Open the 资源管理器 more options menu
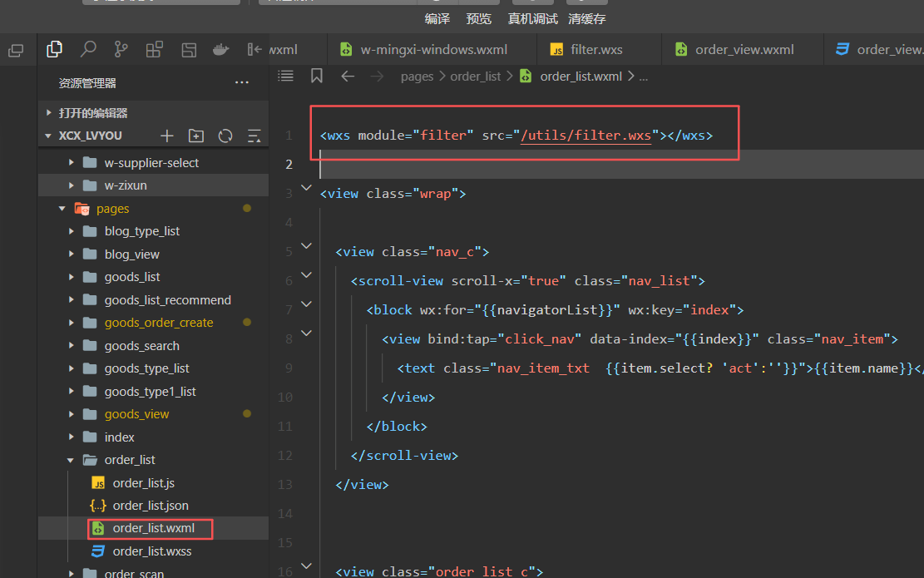The image size is (924, 578). point(242,83)
